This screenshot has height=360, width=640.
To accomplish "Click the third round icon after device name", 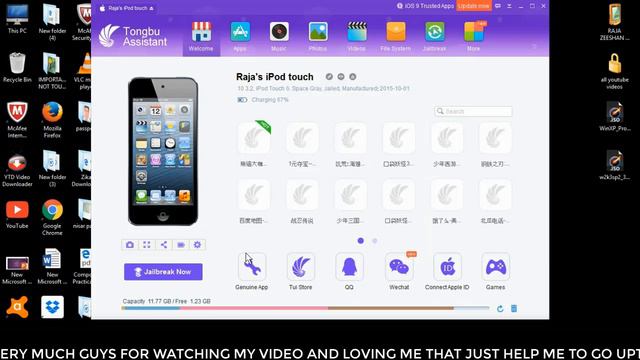I will tap(353, 77).
